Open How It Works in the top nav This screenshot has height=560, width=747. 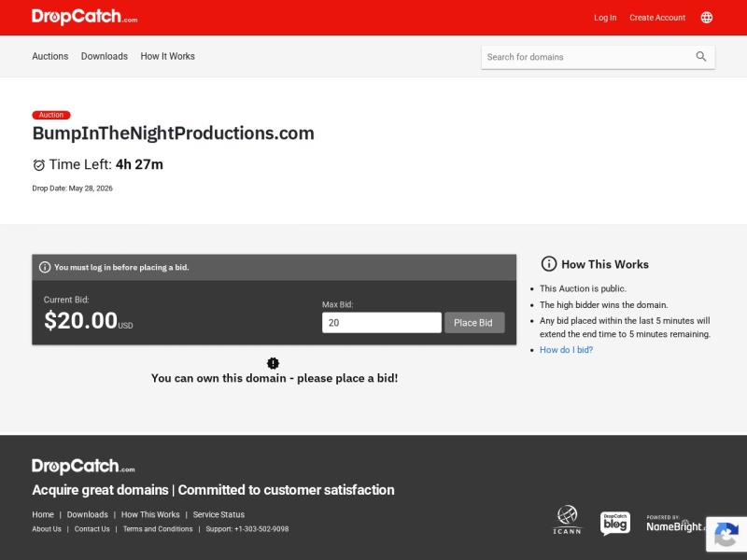coord(168,56)
